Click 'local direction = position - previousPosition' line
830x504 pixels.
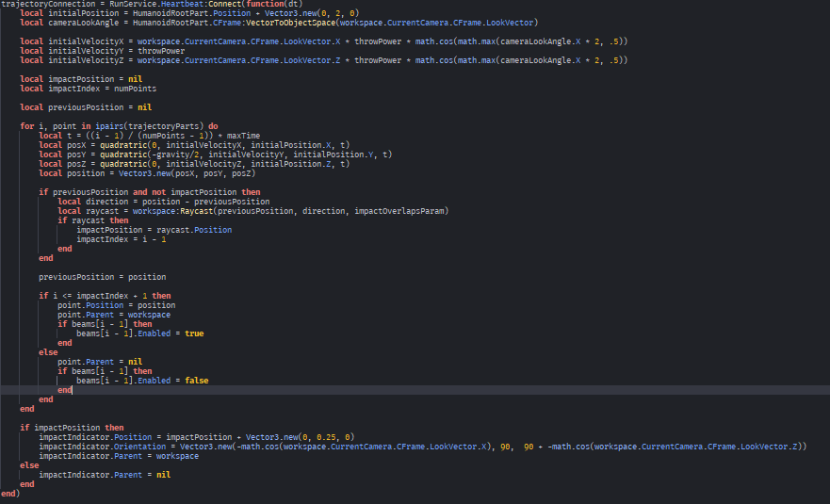(164, 202)
